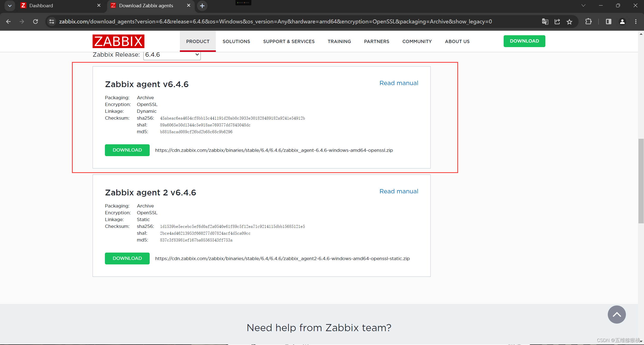Open the ABOUT US menu

click(457, 41)
